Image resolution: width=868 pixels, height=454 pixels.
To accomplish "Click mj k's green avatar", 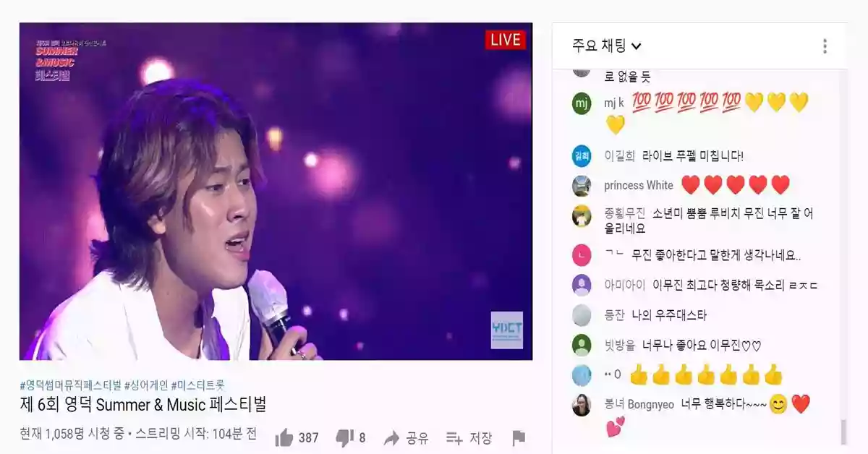I will [x=582, y=103].
